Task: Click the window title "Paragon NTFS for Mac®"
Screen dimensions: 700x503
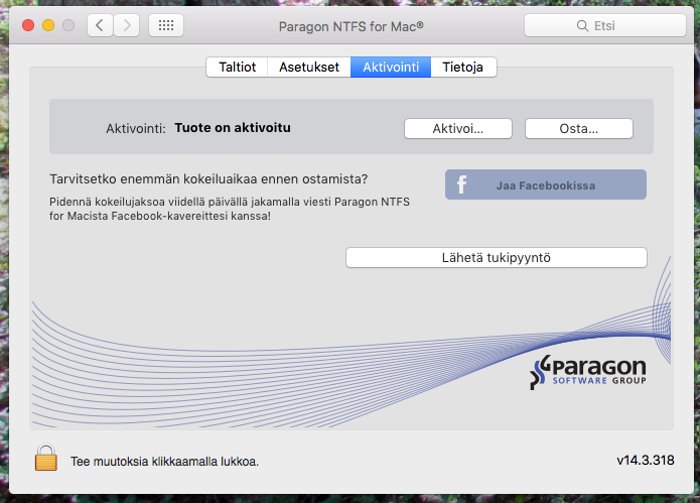Action: (351, 26)
